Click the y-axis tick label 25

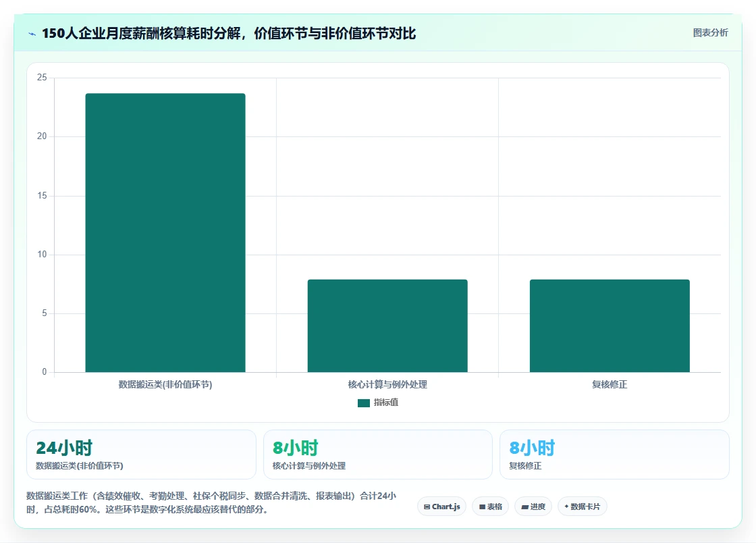point(42,77)
